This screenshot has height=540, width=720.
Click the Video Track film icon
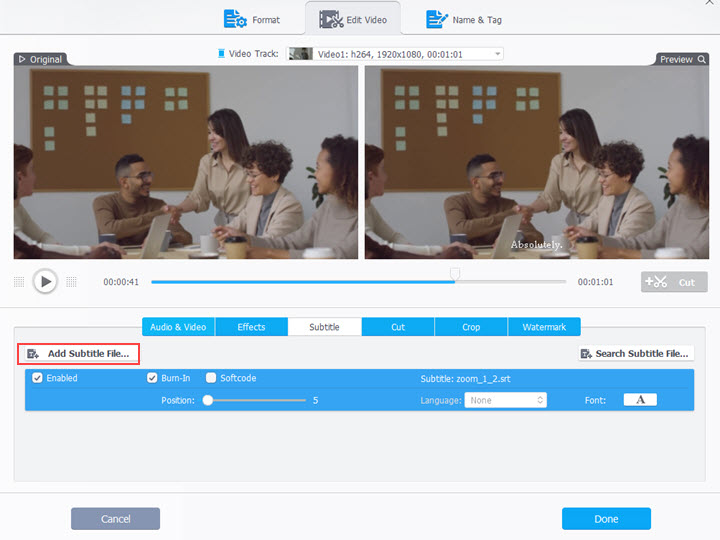pyautogui.click(x=221, y=54)
